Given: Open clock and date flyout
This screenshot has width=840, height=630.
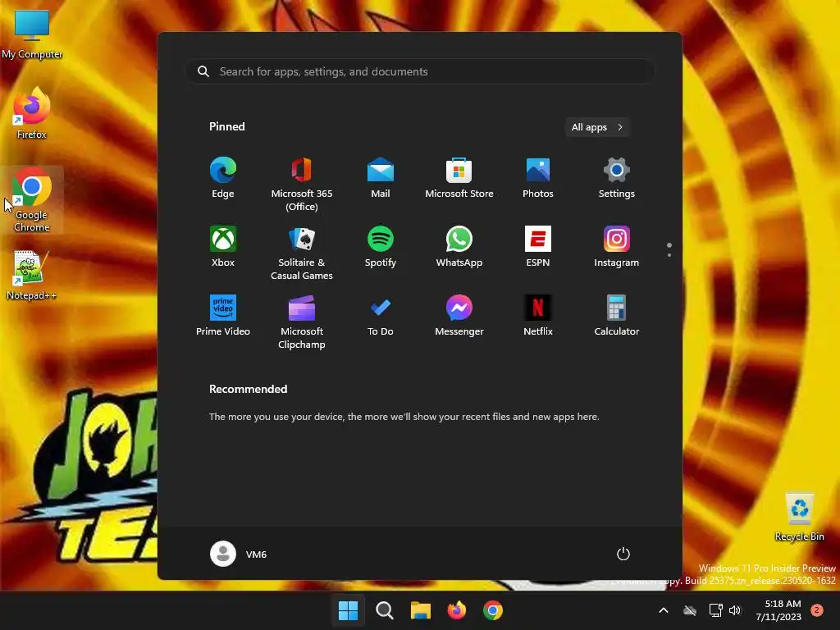Looking at the screenshot, I should pyautogui.click(x=778, y=610).
